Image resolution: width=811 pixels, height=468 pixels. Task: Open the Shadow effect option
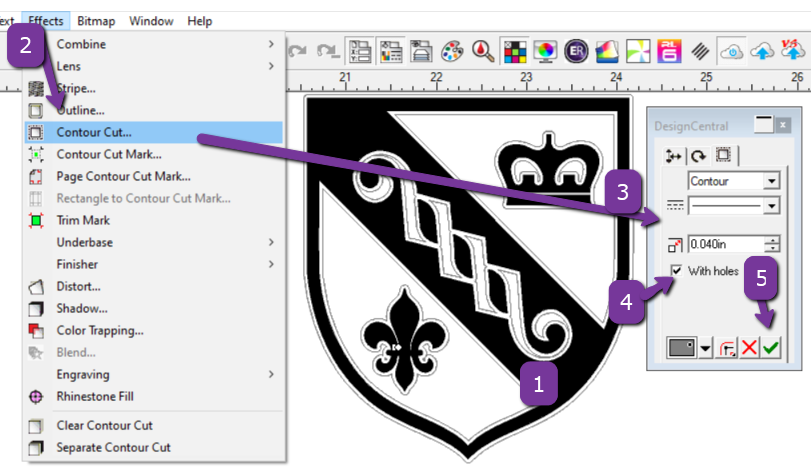click(x=82, y=308)
